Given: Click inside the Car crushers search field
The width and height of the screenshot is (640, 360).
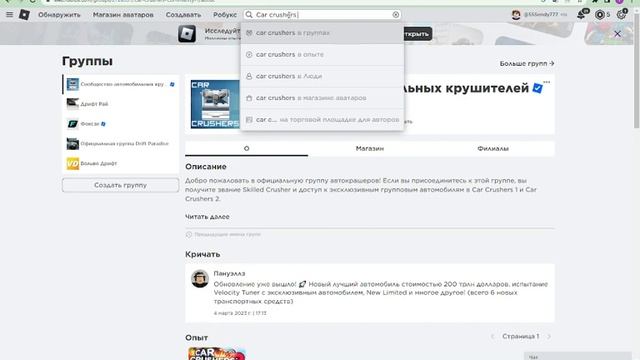Looking at the screenshot, I should point(322,15).
